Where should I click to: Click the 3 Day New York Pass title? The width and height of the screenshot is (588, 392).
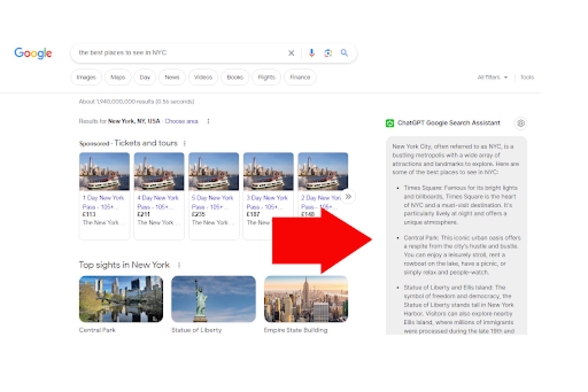pyautogui.click(x=267, y=202)
